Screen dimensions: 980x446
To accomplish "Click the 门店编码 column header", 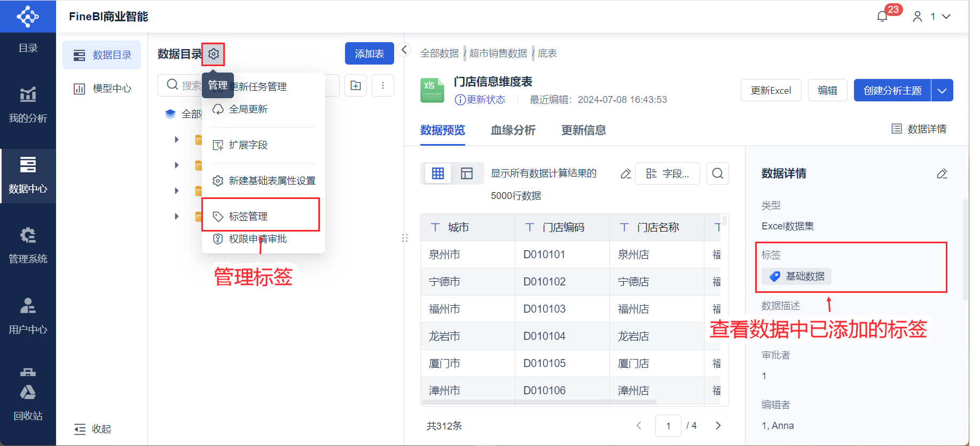I will coord(562,227).
